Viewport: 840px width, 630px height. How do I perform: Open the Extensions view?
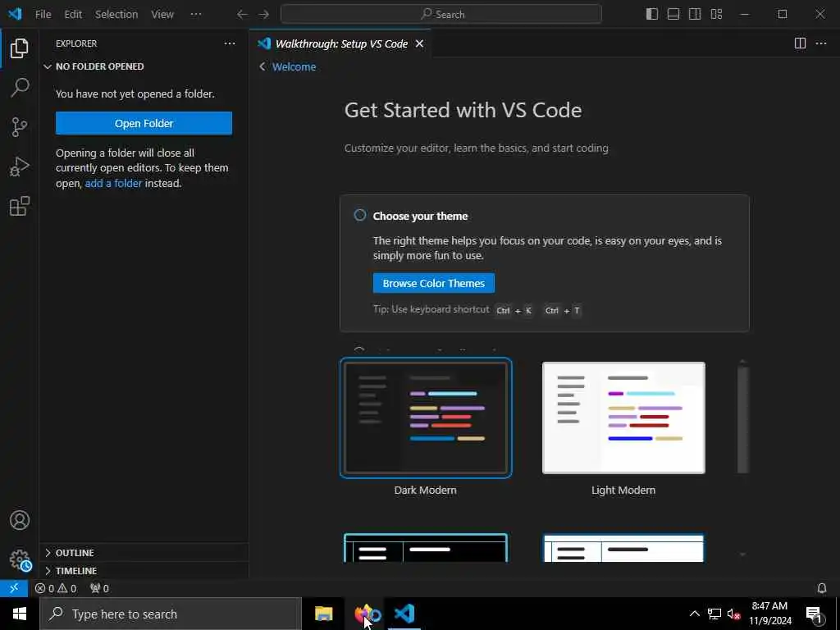click(x=20, y=206)
